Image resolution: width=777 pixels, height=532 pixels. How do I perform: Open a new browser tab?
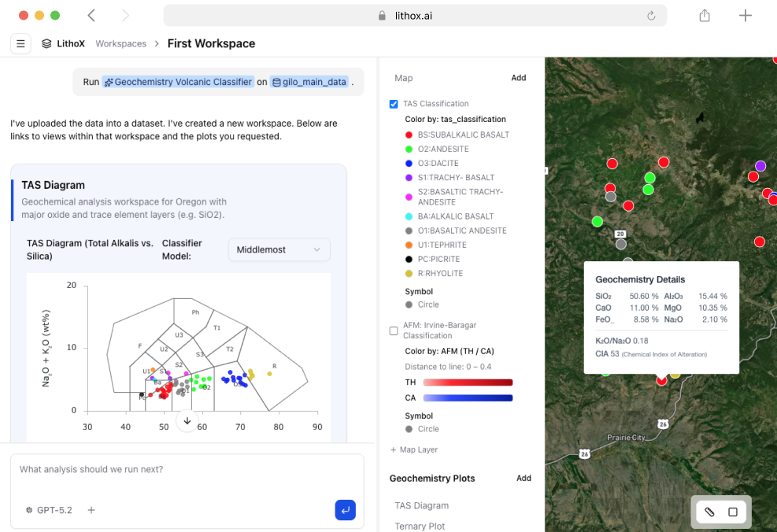pos(745,16)
